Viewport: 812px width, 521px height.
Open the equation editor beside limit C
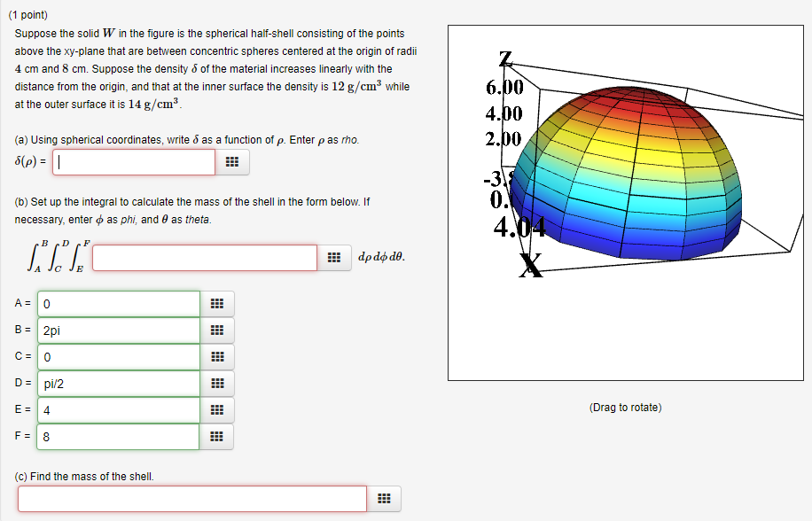pos(217,356)
